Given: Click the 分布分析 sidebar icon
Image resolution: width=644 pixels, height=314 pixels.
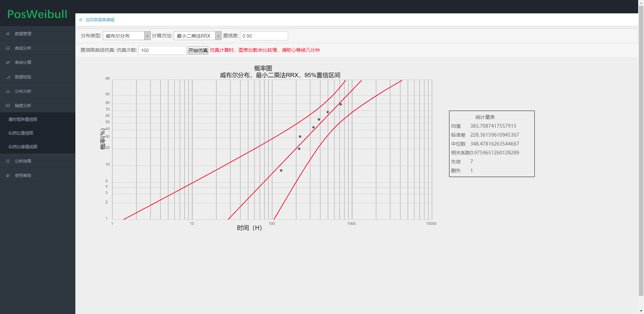Looking at the screenshot, I should (8, 91).
